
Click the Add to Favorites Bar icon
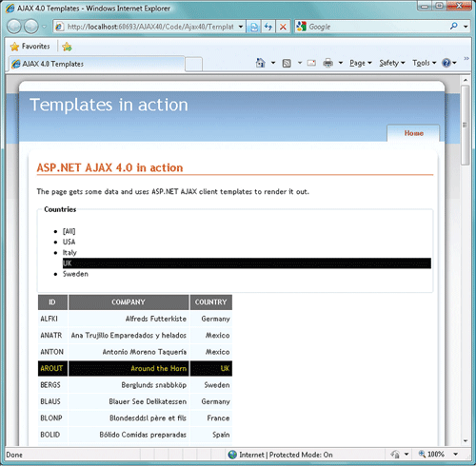tap(67, 47)
